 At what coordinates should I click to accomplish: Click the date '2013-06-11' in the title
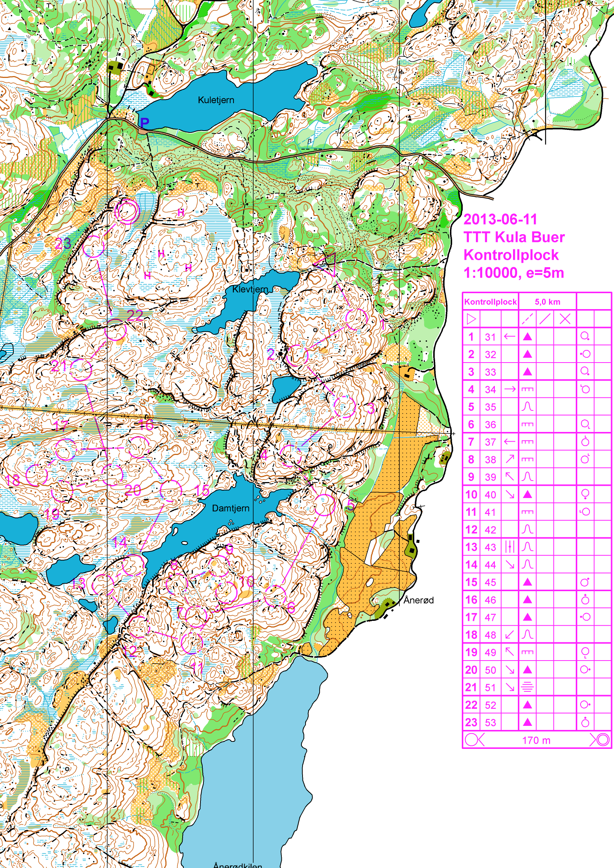point(500,219)
